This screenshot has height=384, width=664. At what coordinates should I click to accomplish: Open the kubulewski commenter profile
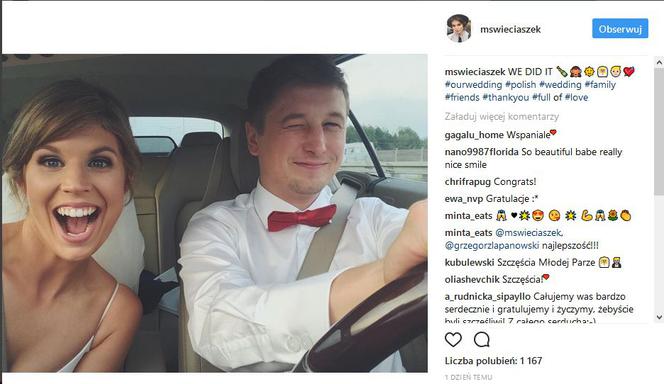[x=469, y=262]
